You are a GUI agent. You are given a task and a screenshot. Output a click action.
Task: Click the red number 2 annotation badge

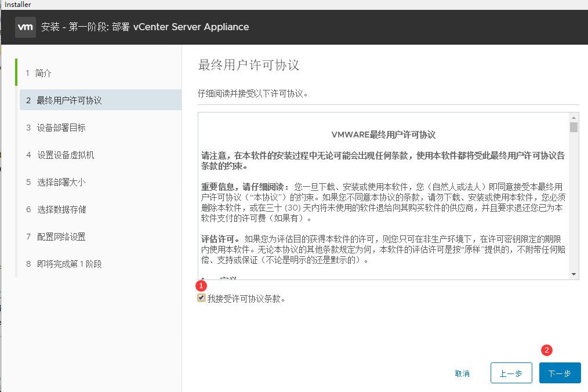tap(546, 350)
